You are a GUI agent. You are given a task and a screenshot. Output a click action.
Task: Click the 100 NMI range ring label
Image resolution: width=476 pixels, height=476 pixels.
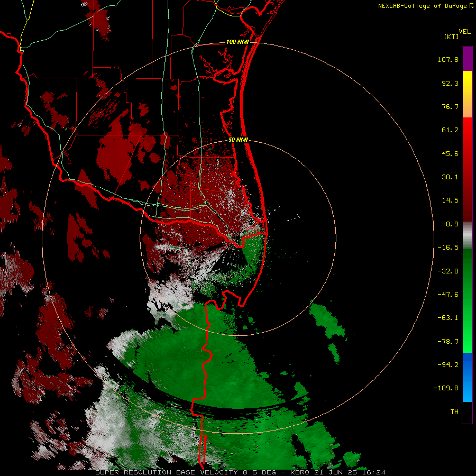[x=237, y=42]
